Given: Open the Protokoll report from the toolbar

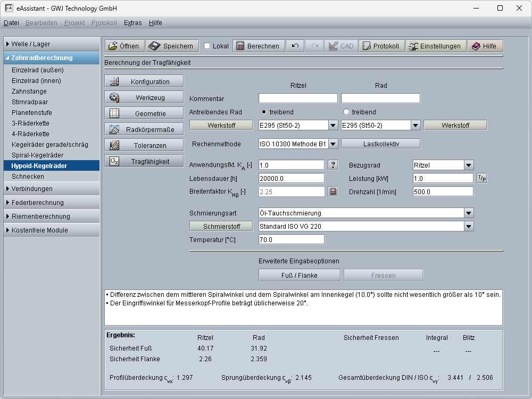Looking at the screenshot, I should (x=381, y=46).
